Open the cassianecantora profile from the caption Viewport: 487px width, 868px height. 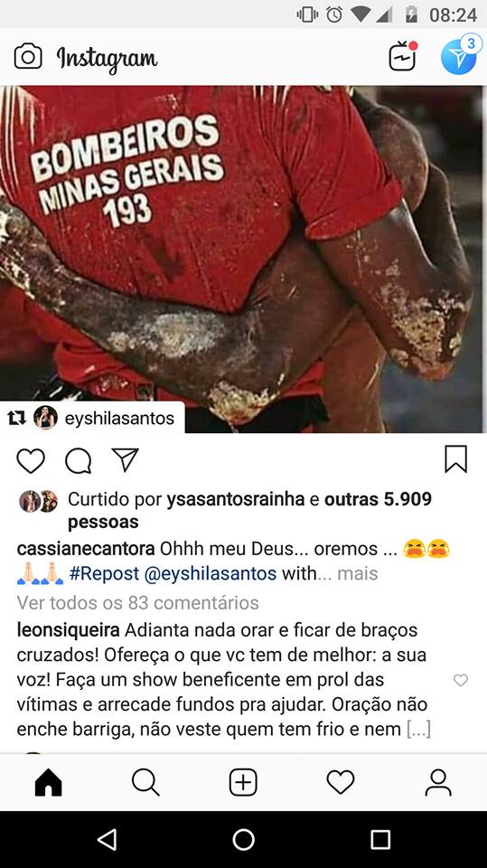click(x=86, y=549)
